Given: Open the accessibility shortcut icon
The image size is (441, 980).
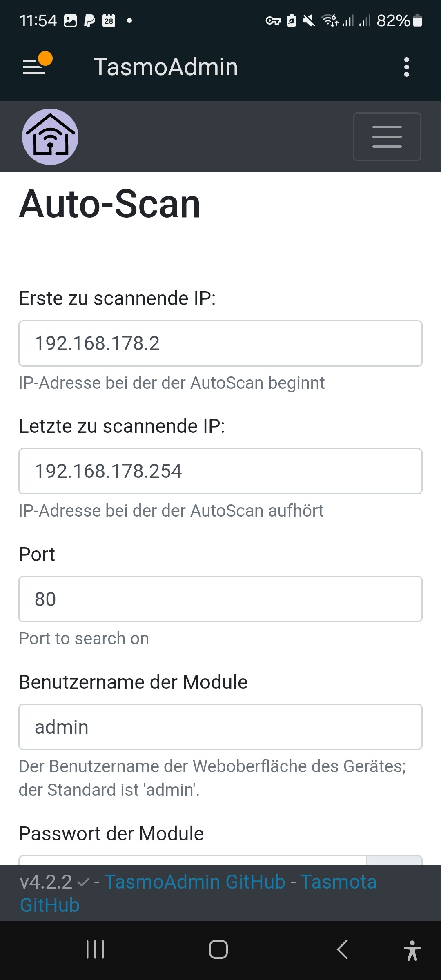Looking at the screenshot, I should click(412, 950).
